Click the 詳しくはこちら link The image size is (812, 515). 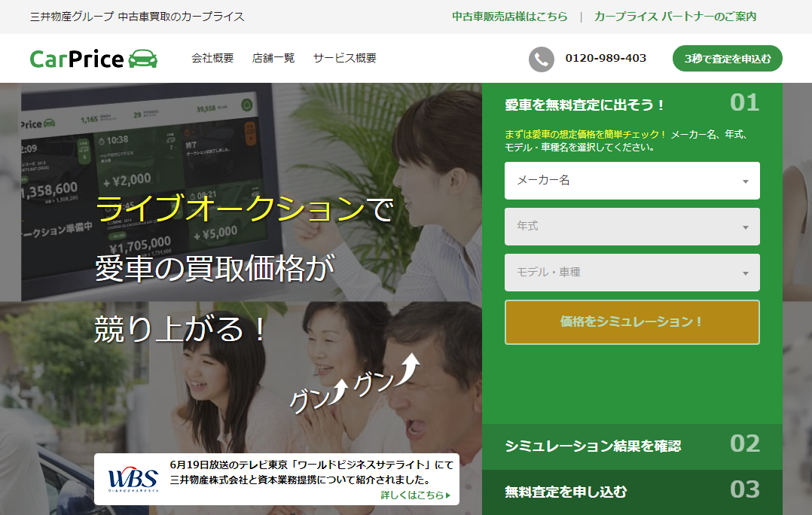tap(412, 495)
